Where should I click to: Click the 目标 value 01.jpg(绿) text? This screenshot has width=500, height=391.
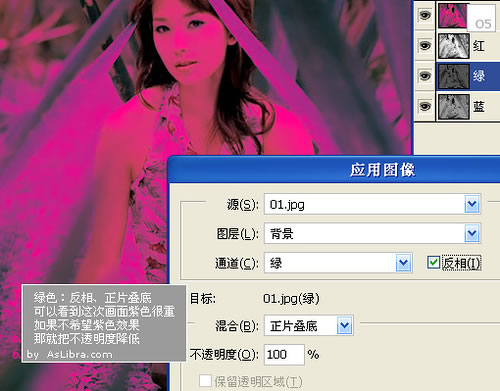pyautogui.click(x=291, y=299)
